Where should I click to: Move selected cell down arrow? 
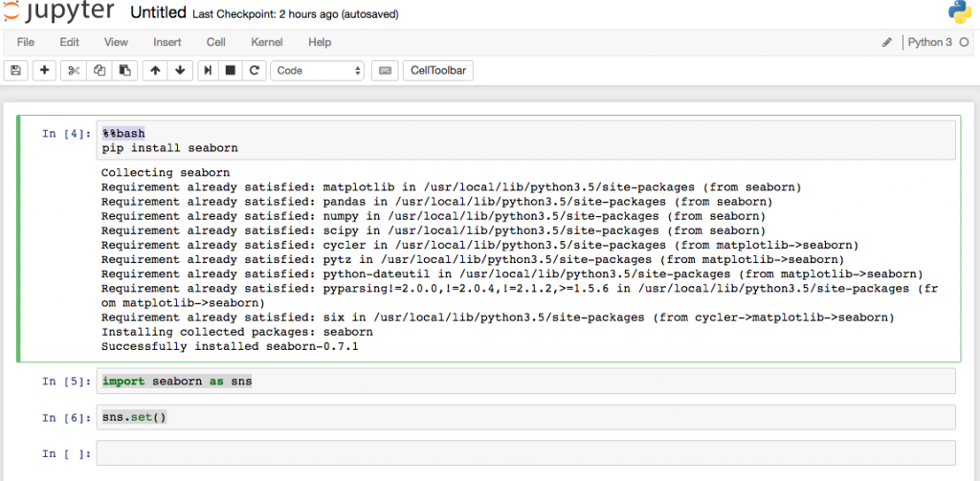(180, 71)
